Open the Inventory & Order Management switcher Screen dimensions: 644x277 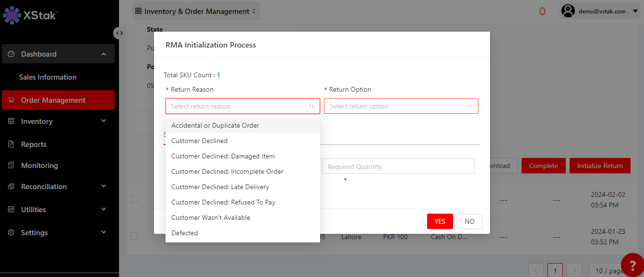pyautogui.click(x=196, y=11)
